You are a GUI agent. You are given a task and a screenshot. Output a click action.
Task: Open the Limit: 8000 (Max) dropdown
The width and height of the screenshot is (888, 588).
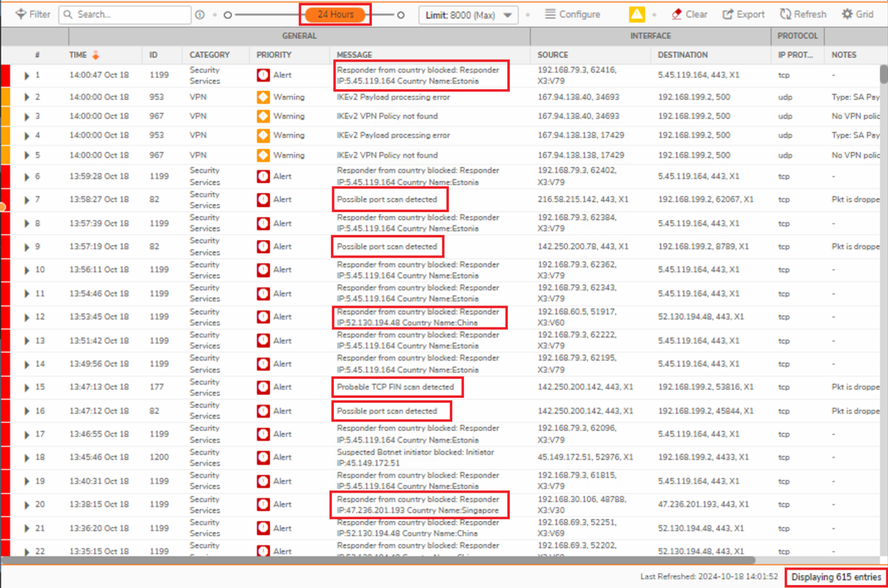[x=468, y=15]
